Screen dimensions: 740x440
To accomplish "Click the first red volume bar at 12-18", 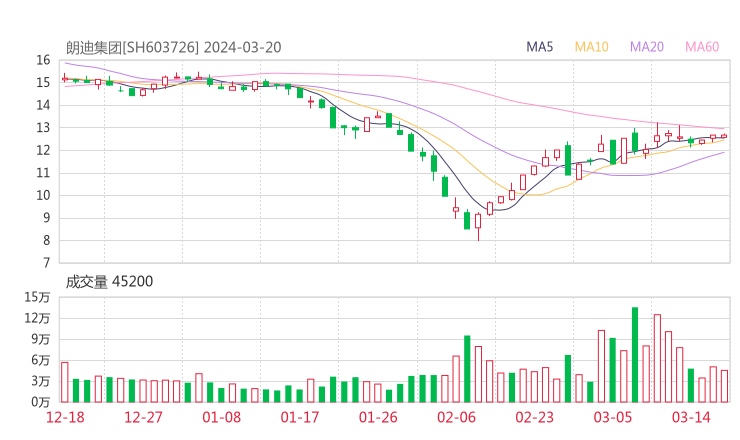I will (x=65, y=382).
